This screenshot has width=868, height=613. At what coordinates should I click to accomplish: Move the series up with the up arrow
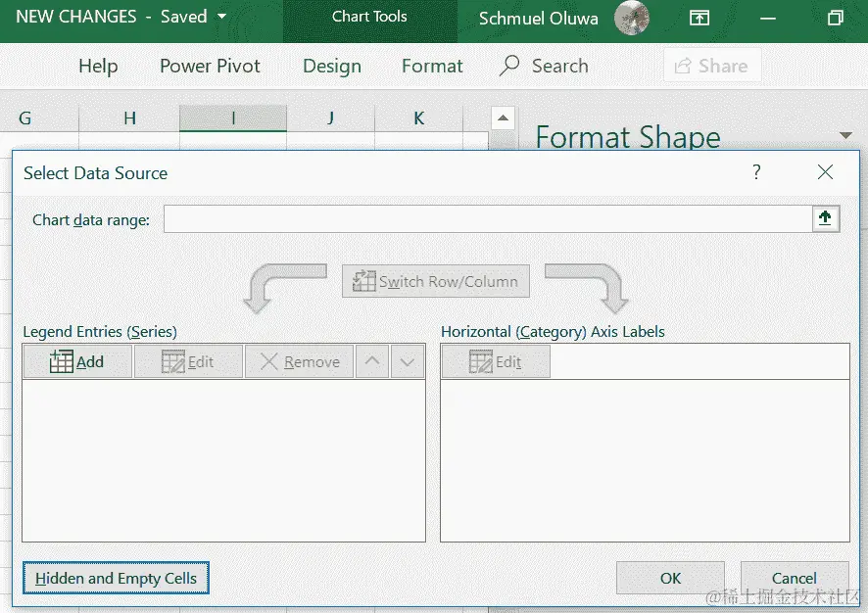point(372,361)
